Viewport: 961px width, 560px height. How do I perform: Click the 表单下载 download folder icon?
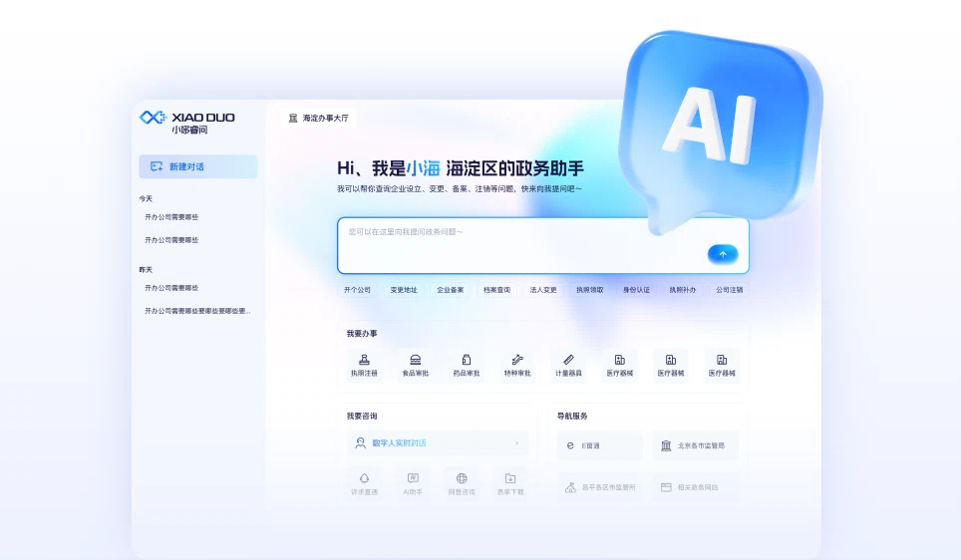coord(510,478)
